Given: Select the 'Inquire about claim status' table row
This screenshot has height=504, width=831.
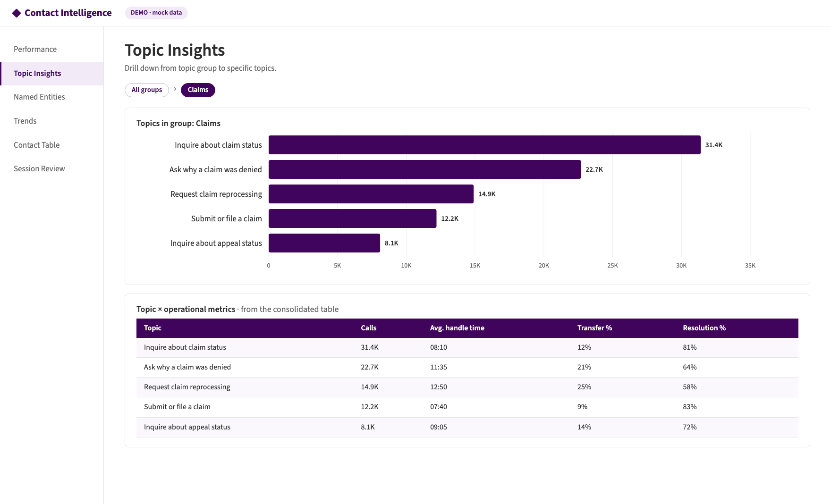Looking at the screenshot, I should [x=467, y=347].
